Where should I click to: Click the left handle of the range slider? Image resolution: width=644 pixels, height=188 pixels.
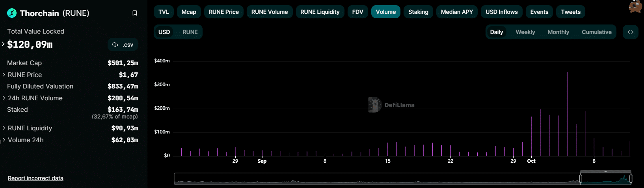coord(581,179)
